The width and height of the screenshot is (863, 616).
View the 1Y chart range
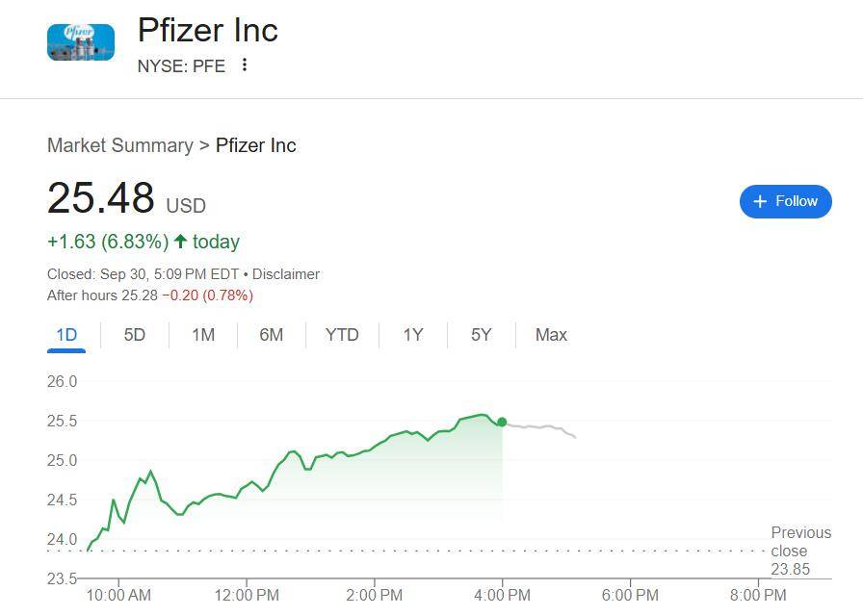[413, 335]
